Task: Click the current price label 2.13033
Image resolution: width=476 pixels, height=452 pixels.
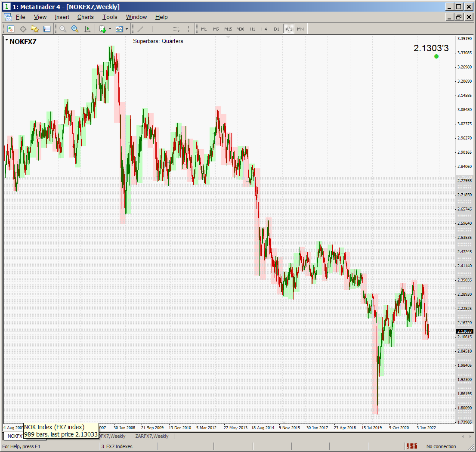Action: (x=464, y=331)
